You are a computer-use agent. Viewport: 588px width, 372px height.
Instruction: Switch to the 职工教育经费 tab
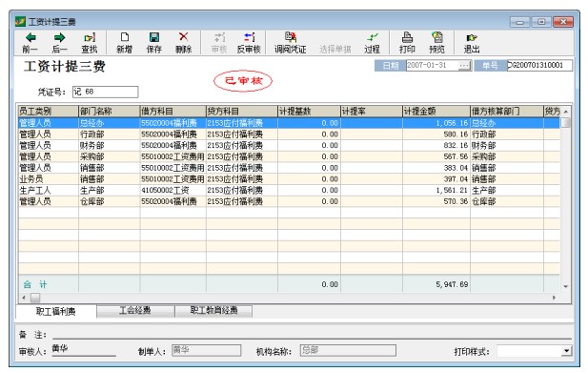tap(213, 310)
